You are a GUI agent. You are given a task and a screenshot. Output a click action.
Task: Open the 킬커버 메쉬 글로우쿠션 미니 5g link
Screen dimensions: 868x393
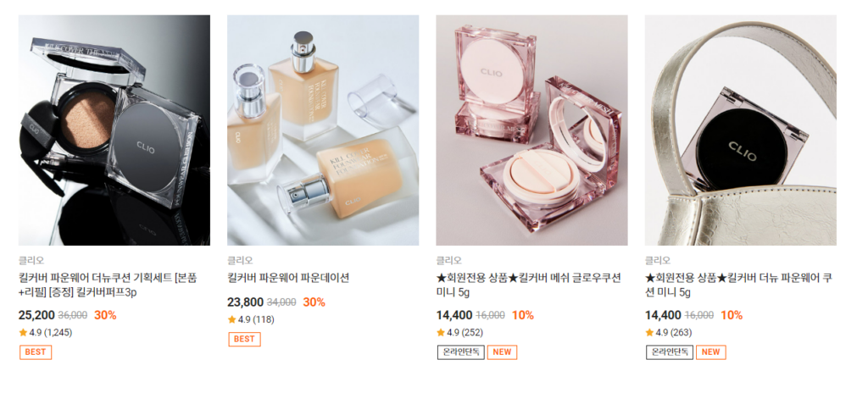(529, 285)
